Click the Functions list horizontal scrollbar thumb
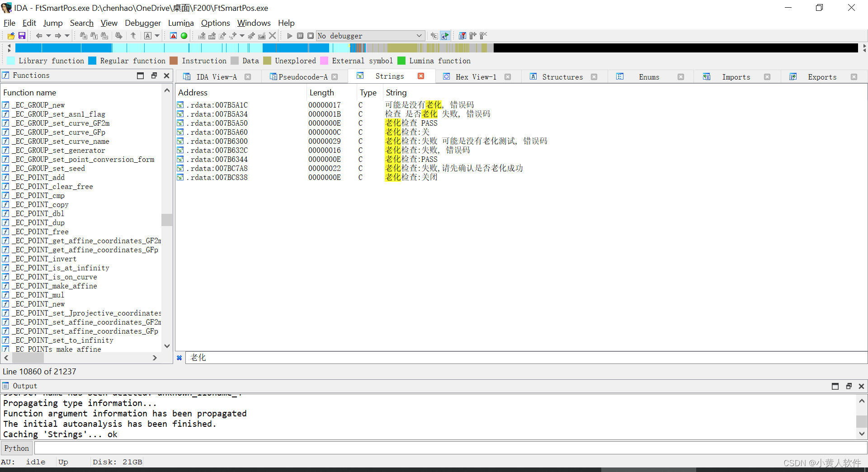Screen dimensions: 868x472 tap(28, 358)
